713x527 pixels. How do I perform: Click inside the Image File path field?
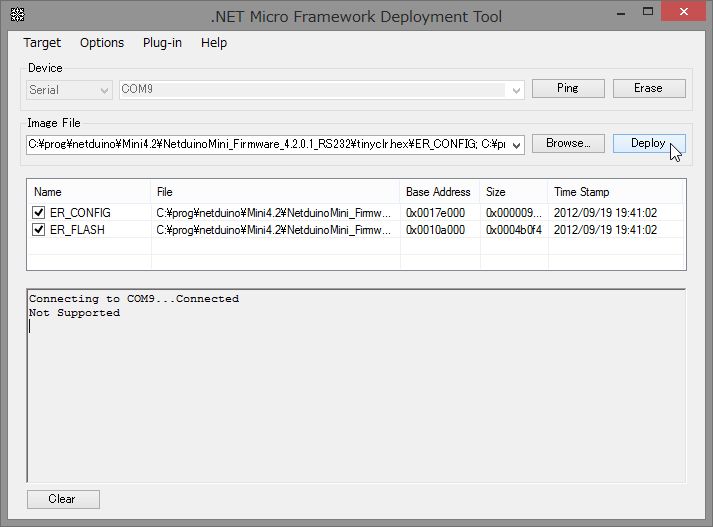point(267,145)
